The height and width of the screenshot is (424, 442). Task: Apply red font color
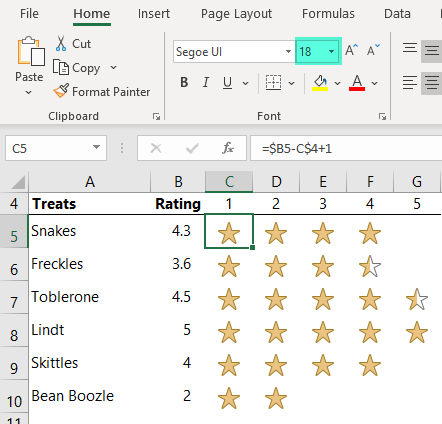coord(357,82)
